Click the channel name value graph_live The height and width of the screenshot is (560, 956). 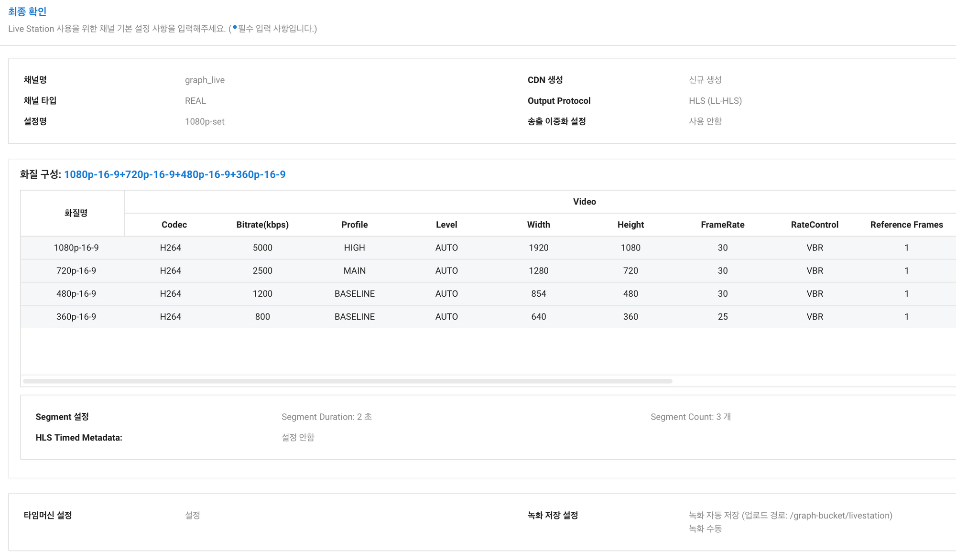(205, 80)
